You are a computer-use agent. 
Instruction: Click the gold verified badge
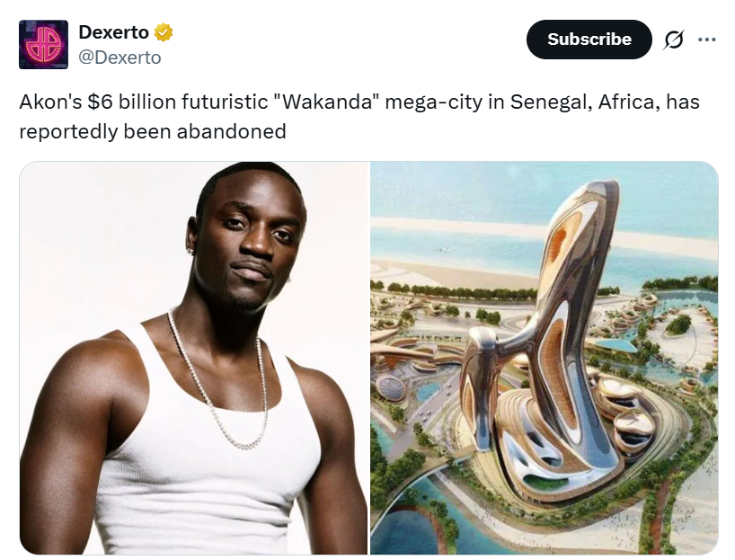(x=164, y=32)
